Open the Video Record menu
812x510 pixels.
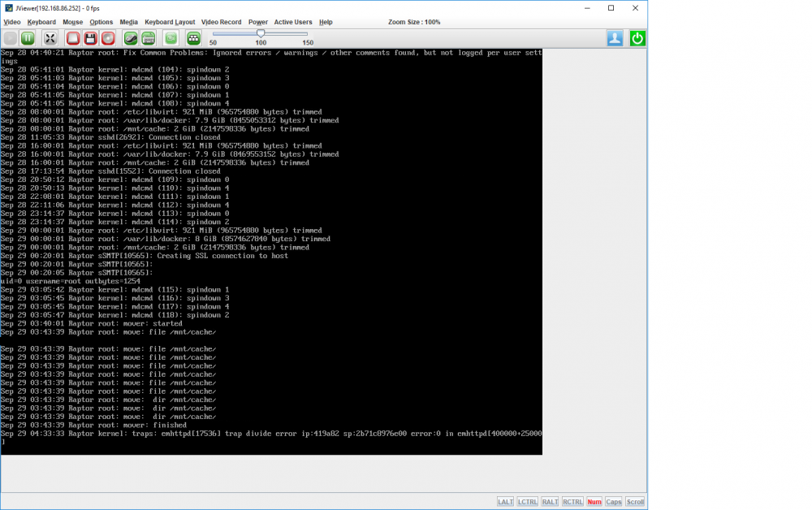coord(221,22)
